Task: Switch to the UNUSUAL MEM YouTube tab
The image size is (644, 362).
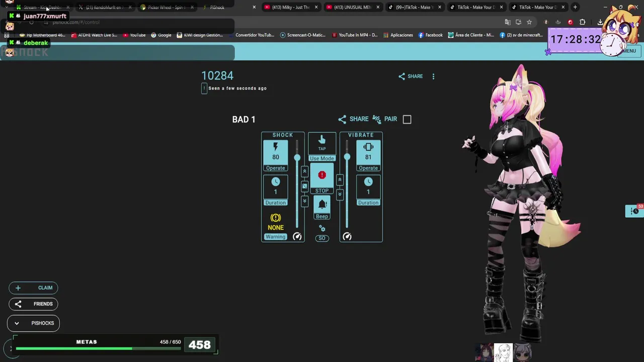Action: click(x=353, y=7)
